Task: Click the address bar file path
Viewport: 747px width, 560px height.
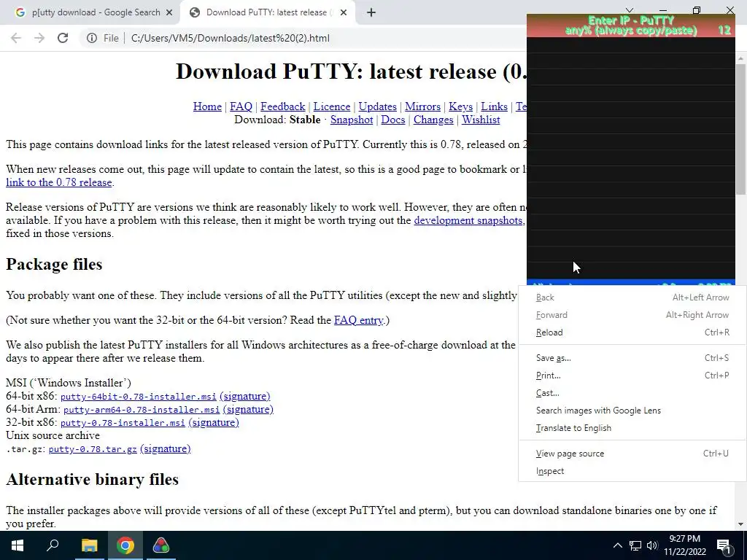Action: [x=230, y=38]
